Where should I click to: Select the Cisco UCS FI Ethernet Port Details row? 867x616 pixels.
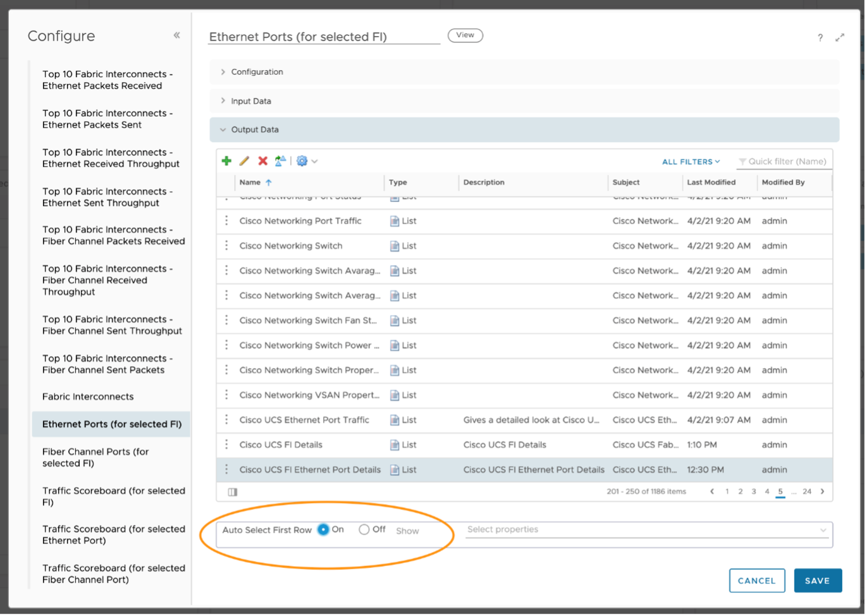[x=524, y=470]
